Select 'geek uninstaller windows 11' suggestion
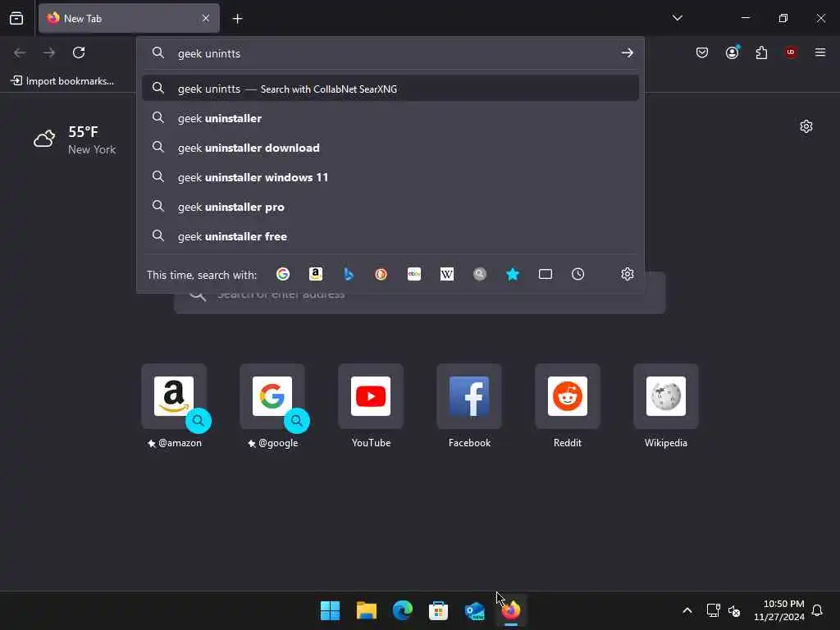Image resolution: width=840 pixels, height=630 pixels. [390, 177]
